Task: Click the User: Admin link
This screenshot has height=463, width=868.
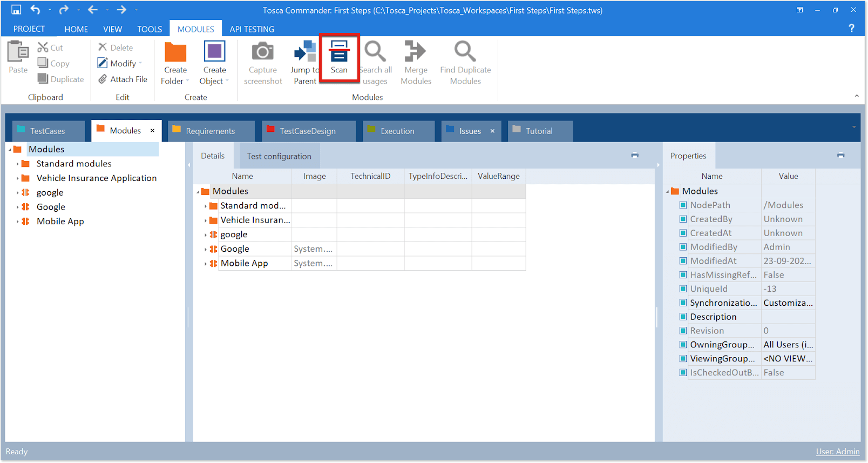Action: (837, 452)
